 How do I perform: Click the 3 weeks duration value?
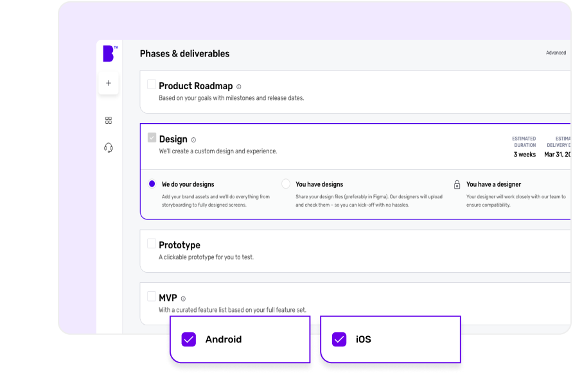click(x=524, y=155)
